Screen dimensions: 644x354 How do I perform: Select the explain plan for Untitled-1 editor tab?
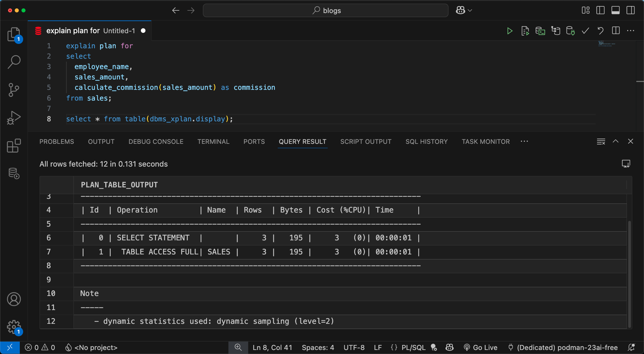90,31
